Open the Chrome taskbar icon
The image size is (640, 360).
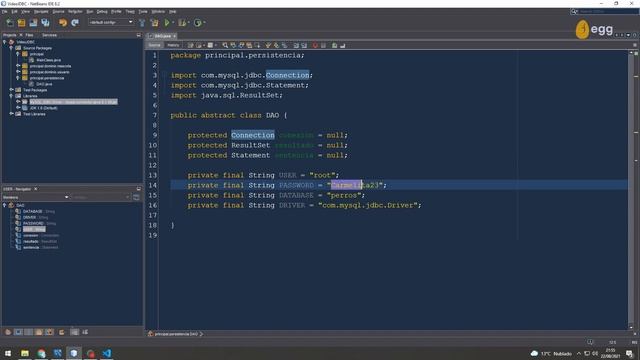tap(41, 353)
